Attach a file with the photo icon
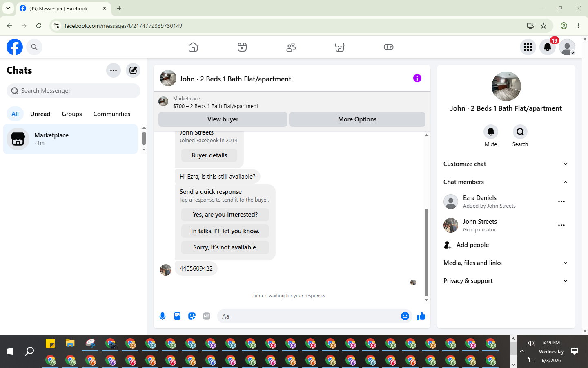The image size is (588, 368). 177,316
